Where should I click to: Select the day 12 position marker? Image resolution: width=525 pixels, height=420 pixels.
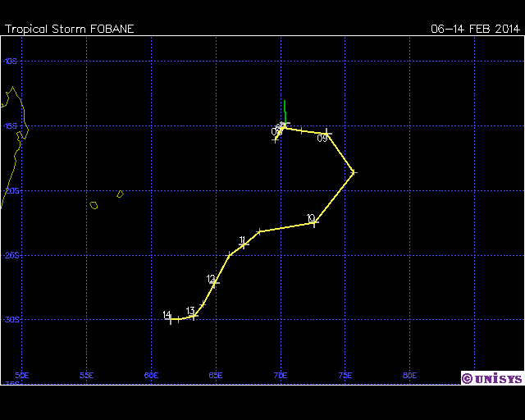tap(215, 282)
